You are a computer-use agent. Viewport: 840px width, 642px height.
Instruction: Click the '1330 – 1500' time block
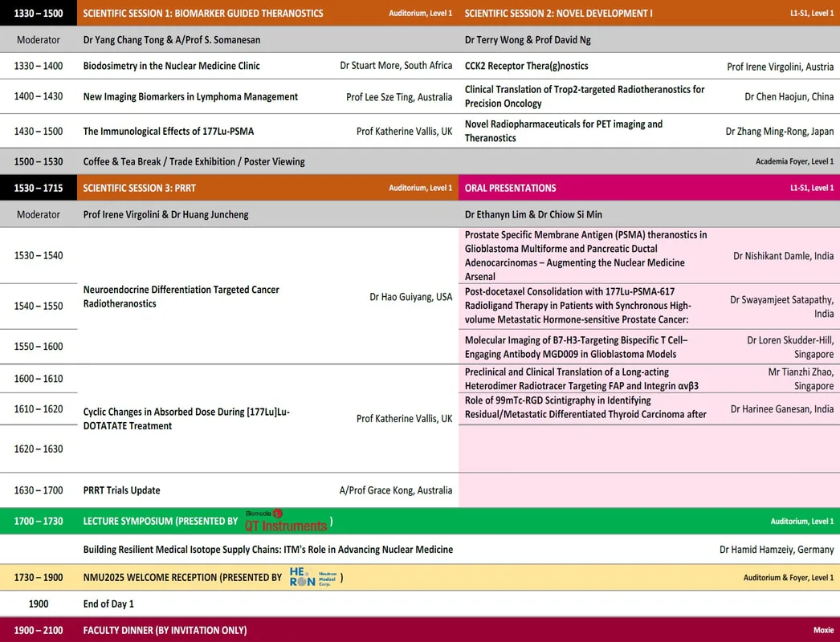coord(39,13)
